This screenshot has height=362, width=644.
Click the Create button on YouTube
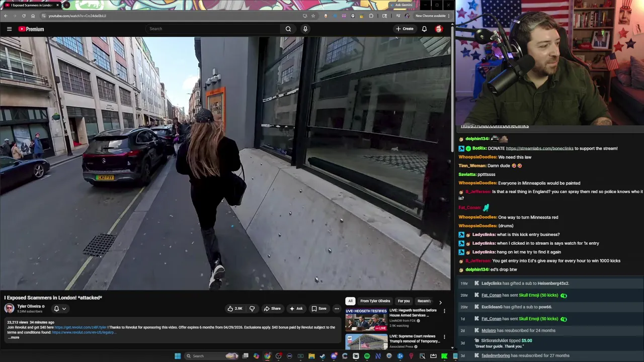tap(405, 29)
